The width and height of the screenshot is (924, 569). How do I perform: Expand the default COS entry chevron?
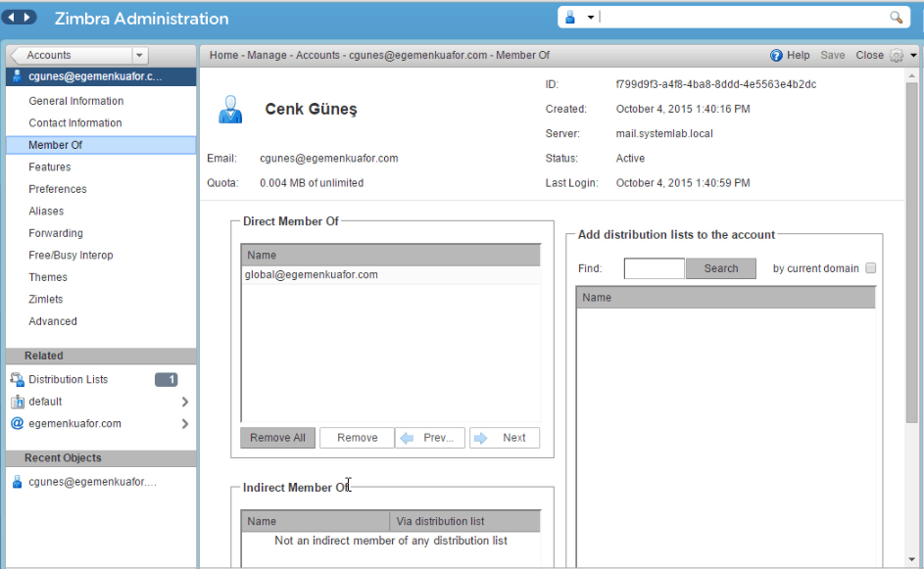185,402
